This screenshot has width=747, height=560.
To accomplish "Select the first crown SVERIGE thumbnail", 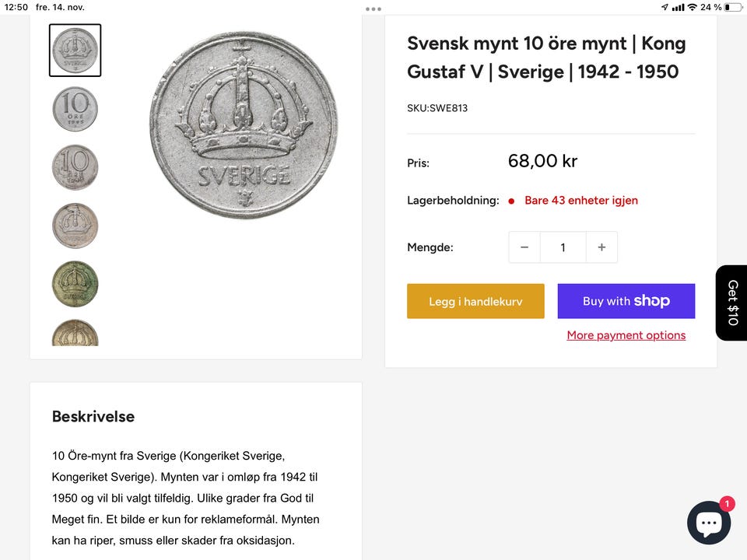I will tap(75, 51).
